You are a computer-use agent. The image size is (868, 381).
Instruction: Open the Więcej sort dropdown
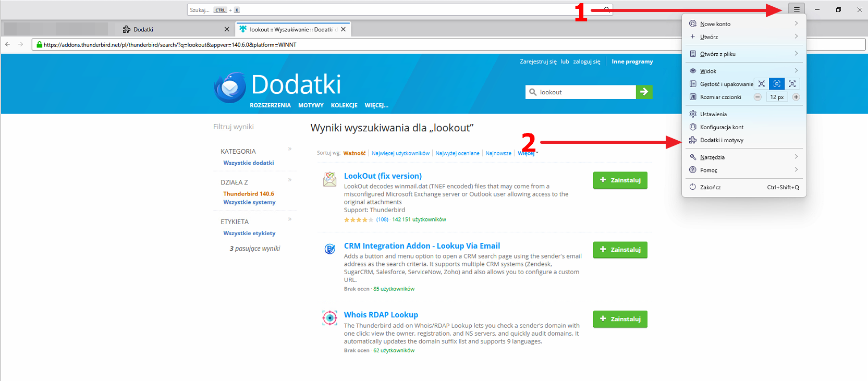point(528,153)
